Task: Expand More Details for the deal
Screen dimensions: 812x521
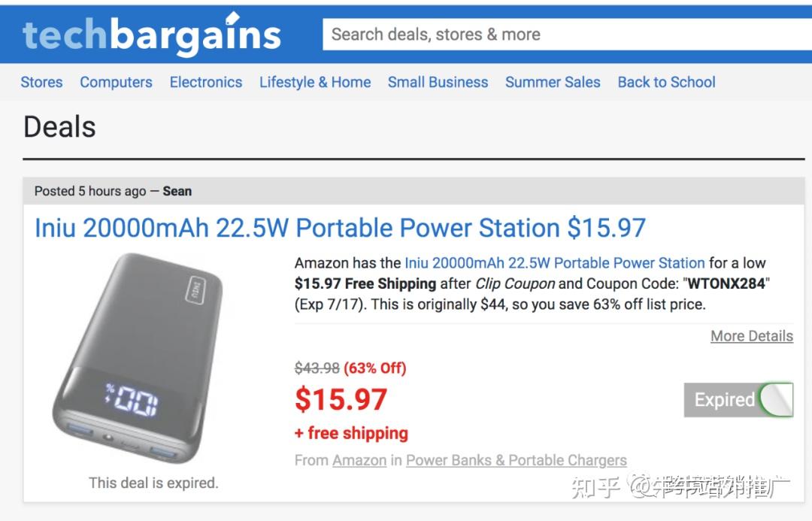Action: [751, 336]
